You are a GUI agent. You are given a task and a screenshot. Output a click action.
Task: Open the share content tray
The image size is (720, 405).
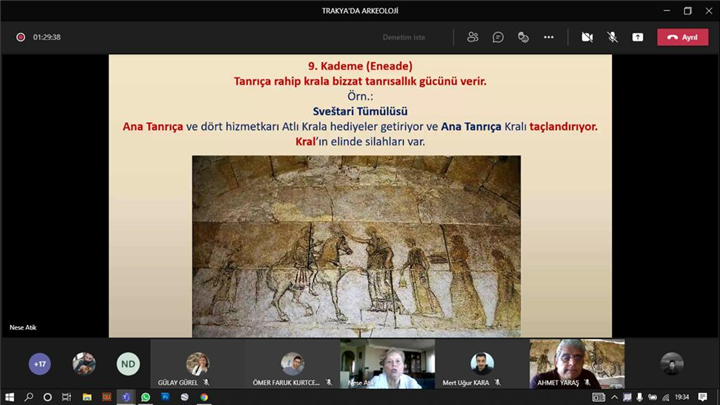point(637,37)
